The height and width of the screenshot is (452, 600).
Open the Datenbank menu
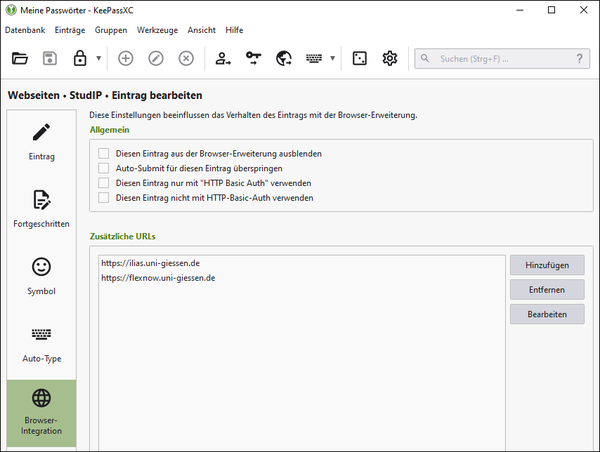(25, 30)
